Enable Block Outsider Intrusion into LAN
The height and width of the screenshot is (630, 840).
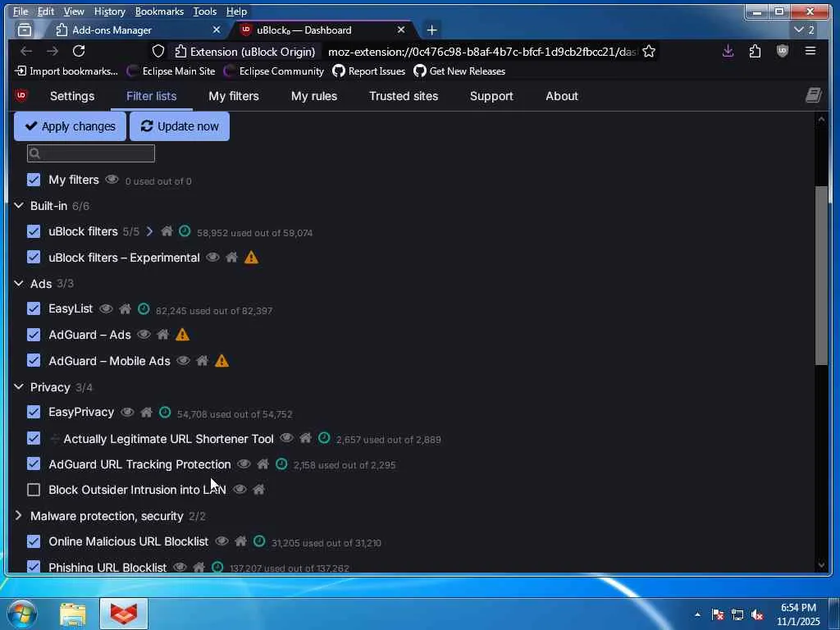pyautogui.click(x=34, y=490)
